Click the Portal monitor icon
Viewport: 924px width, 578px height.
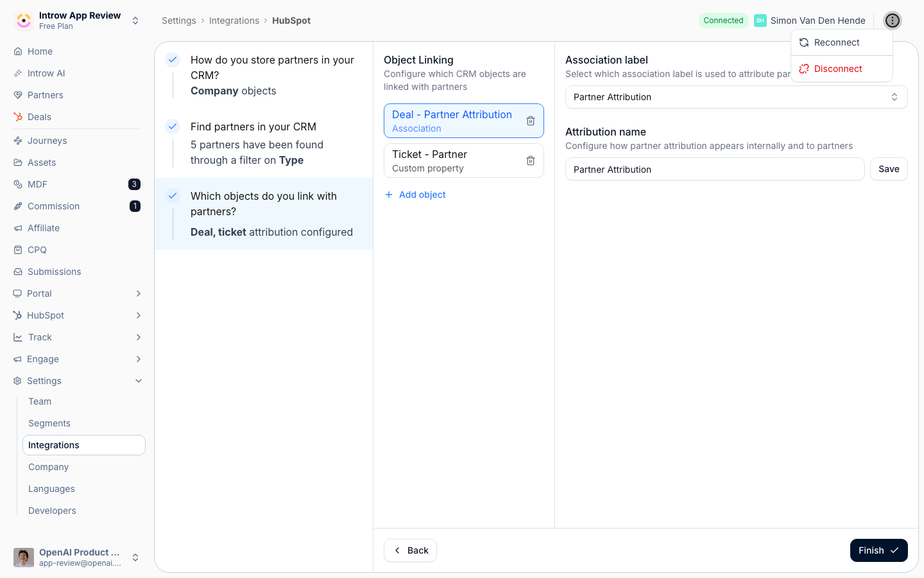click(17, 293)
